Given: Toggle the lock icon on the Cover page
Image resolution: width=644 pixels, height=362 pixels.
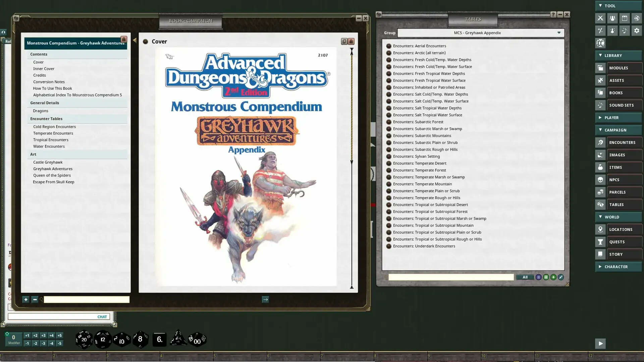Looking at the screenshot, I should (x=351, y=41).
